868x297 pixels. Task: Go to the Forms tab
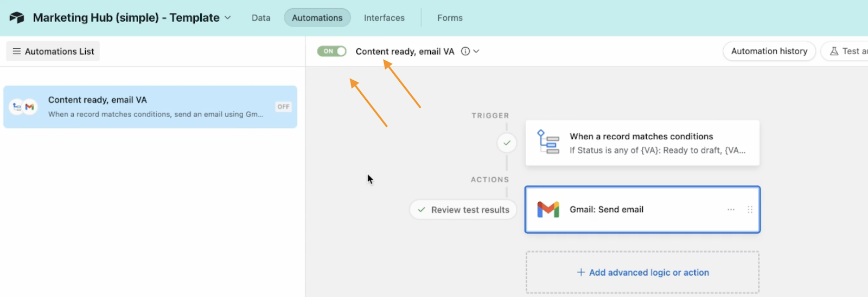[450, 18]
